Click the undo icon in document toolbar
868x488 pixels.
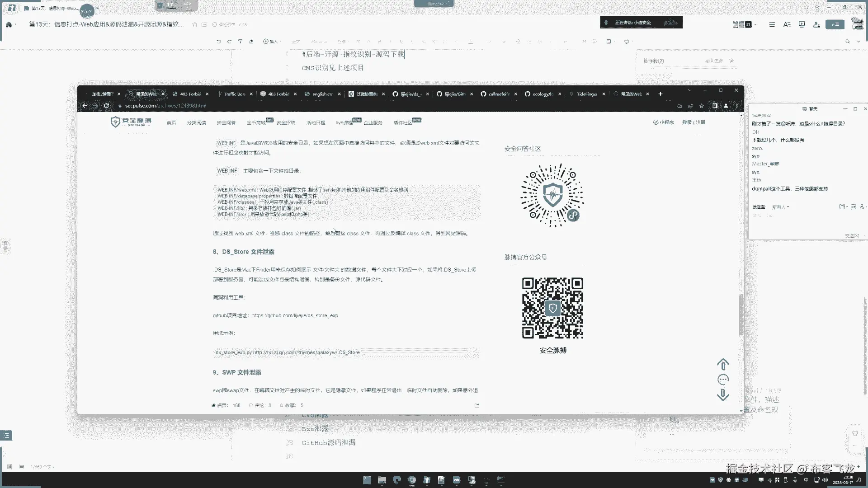[x=218, y=42]
